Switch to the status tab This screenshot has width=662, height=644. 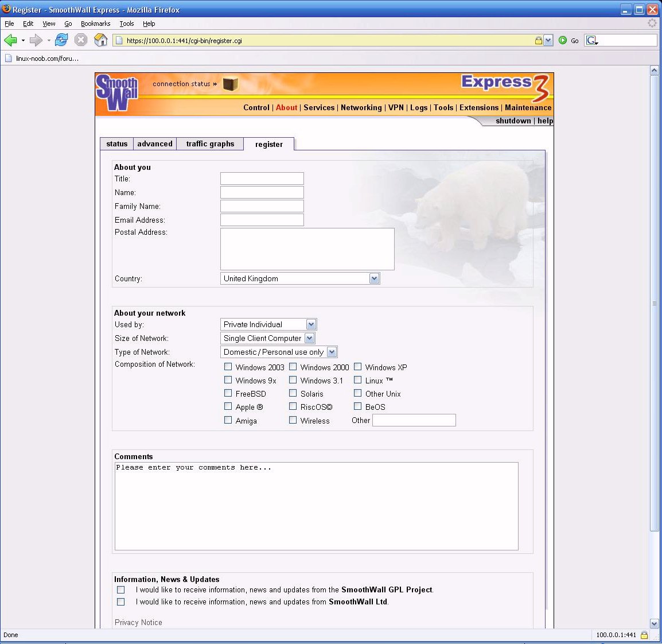[x=117, y=144]
